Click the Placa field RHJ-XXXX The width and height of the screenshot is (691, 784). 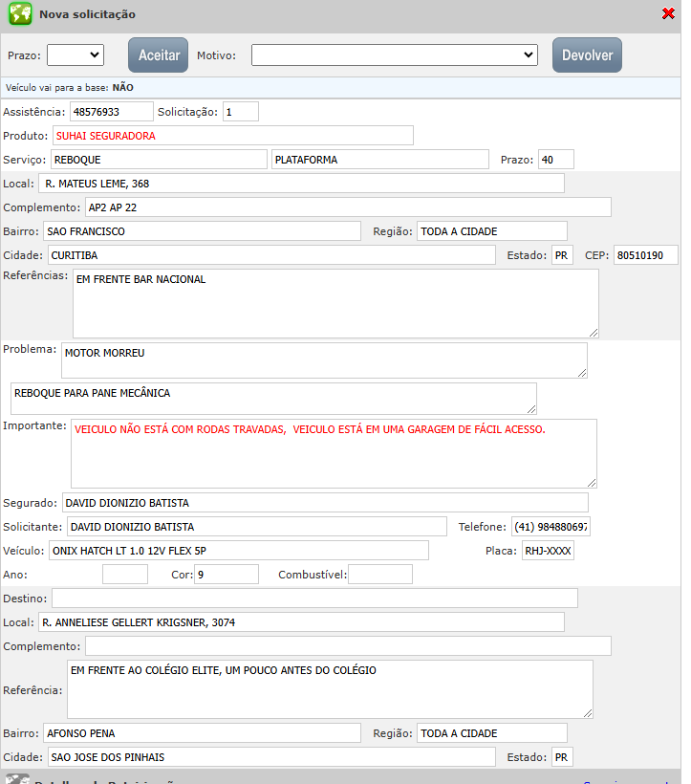pyautogui.click(x=548, y=551)
